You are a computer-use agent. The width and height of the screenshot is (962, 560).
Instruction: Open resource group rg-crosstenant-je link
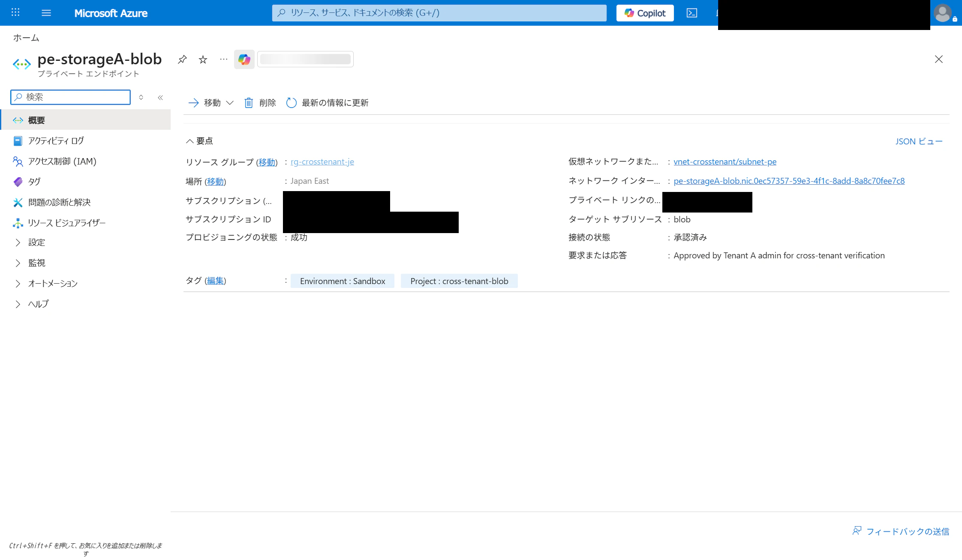click(322, 162)
